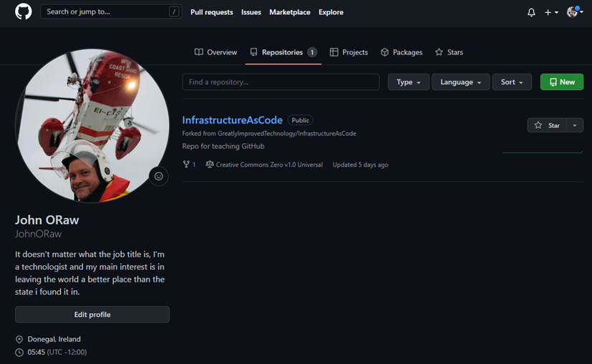Open the user avatar menu in header
The width and height of the screenshot is (592, 364).
[x=575, y=12]
